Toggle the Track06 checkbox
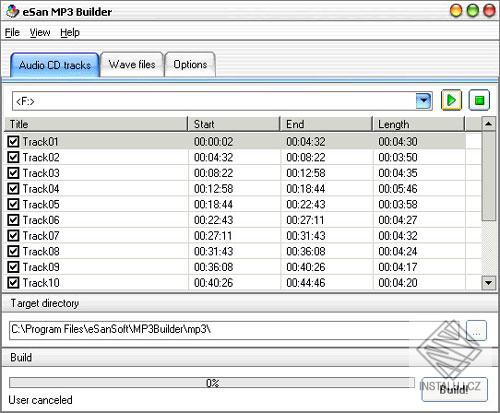This screenshot has width=500, height=413. 13,220
